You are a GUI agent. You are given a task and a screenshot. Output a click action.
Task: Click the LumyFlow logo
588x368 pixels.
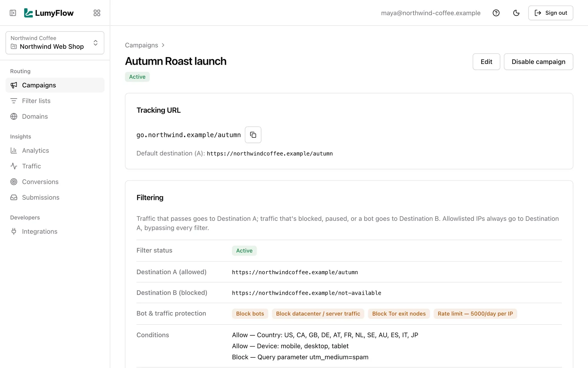(x=49, y=13)
